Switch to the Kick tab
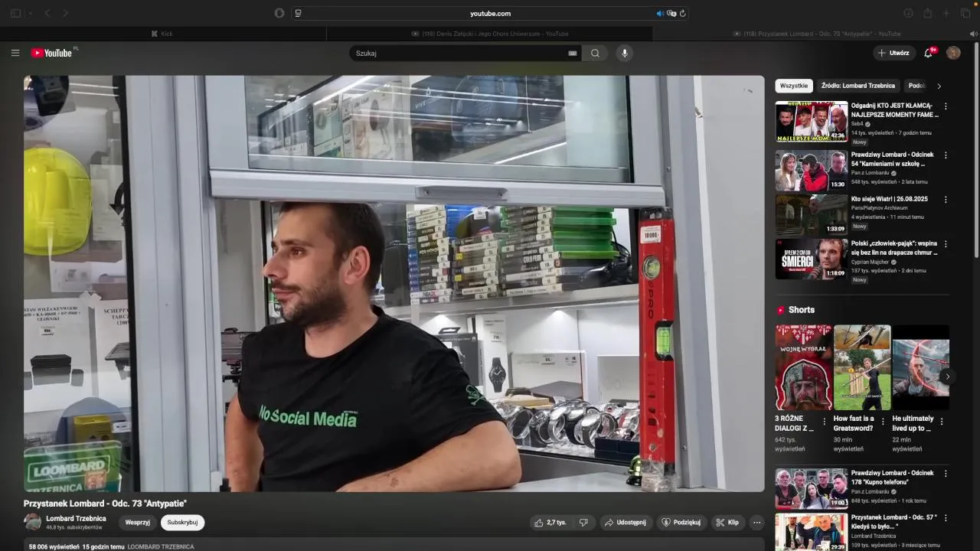Viewport: 980px width, 551px height. (x=163, y=34)
